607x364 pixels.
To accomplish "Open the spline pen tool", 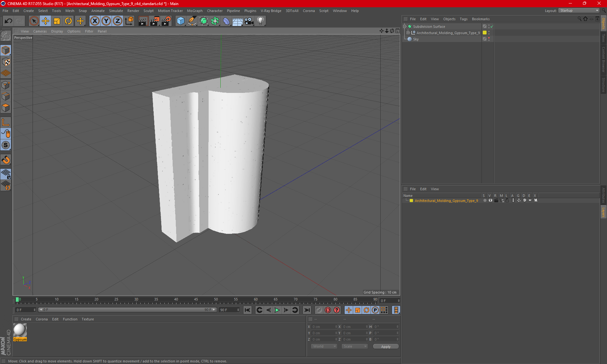I will point(192,21).
